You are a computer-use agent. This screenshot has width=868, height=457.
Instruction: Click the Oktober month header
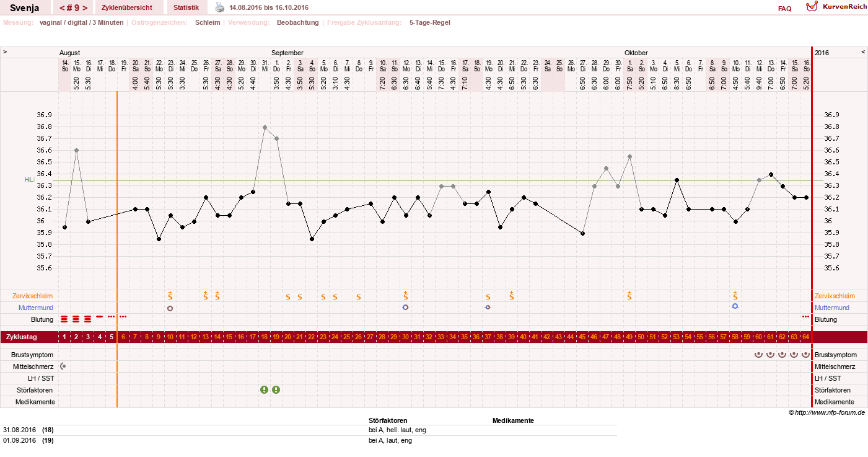(636, 53)
